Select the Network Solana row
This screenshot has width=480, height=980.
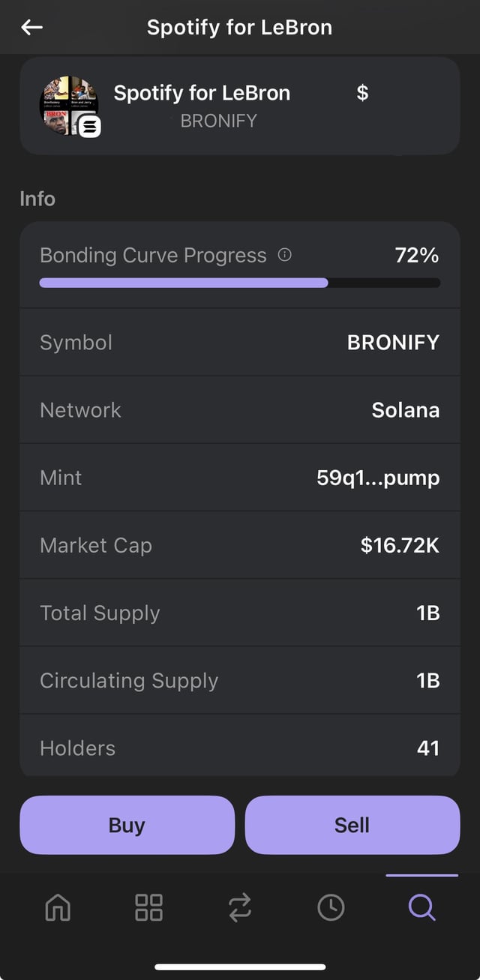click(240, 410)
